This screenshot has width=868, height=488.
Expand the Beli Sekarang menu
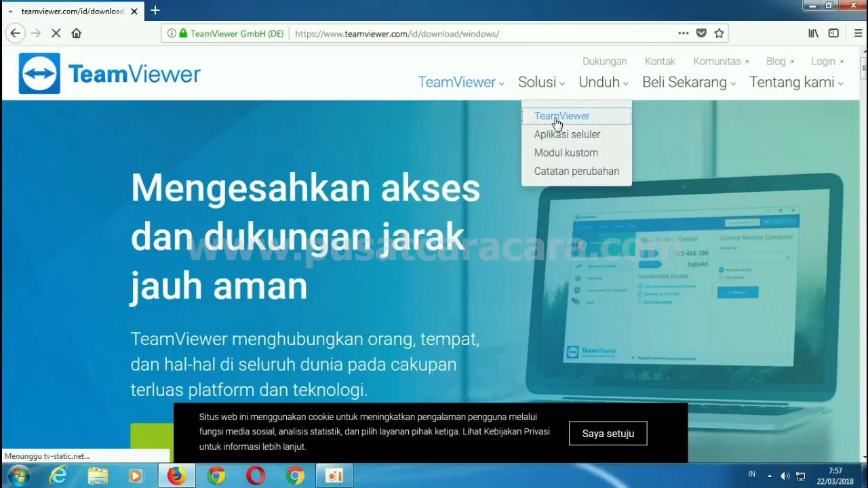click(689, 82)
